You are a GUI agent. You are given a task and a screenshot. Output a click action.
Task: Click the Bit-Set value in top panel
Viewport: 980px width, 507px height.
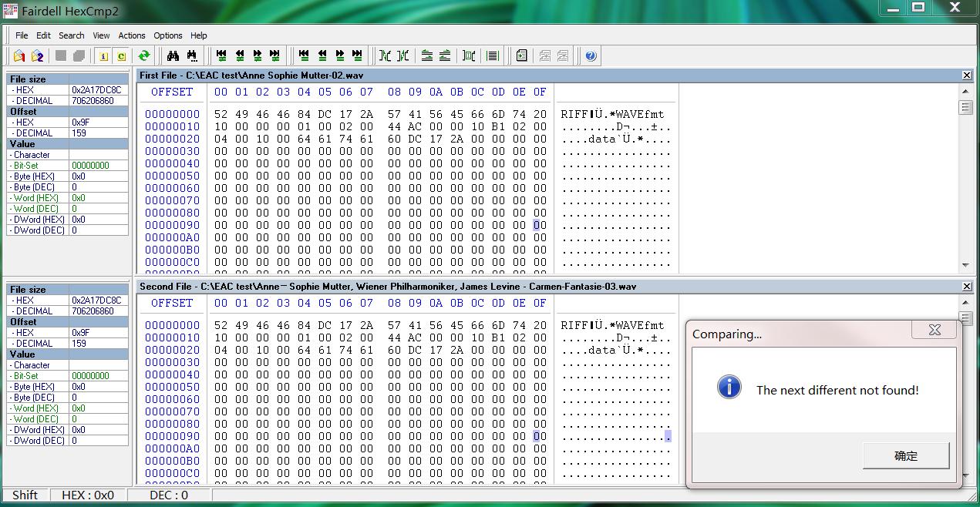click(91, 166)
